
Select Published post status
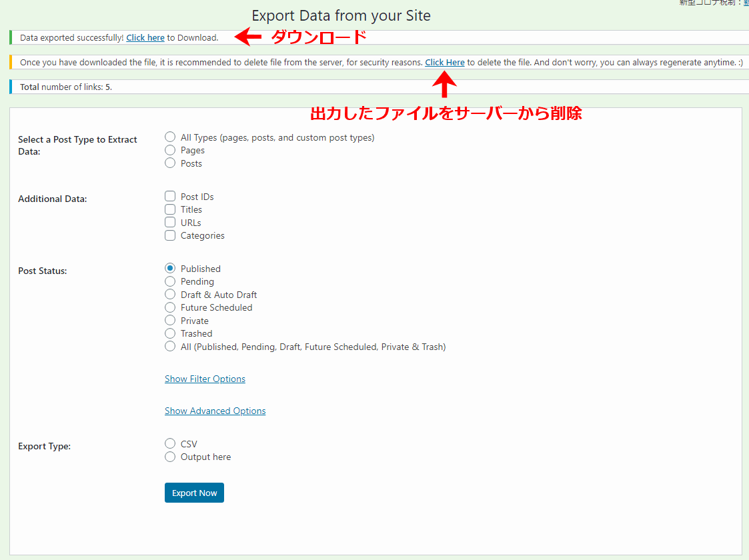pos(170,268)
